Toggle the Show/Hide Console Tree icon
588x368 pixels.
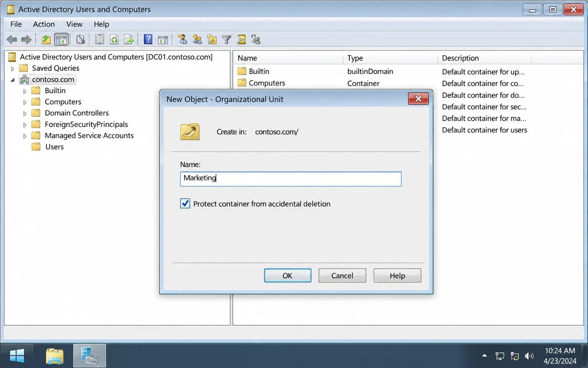62,39
